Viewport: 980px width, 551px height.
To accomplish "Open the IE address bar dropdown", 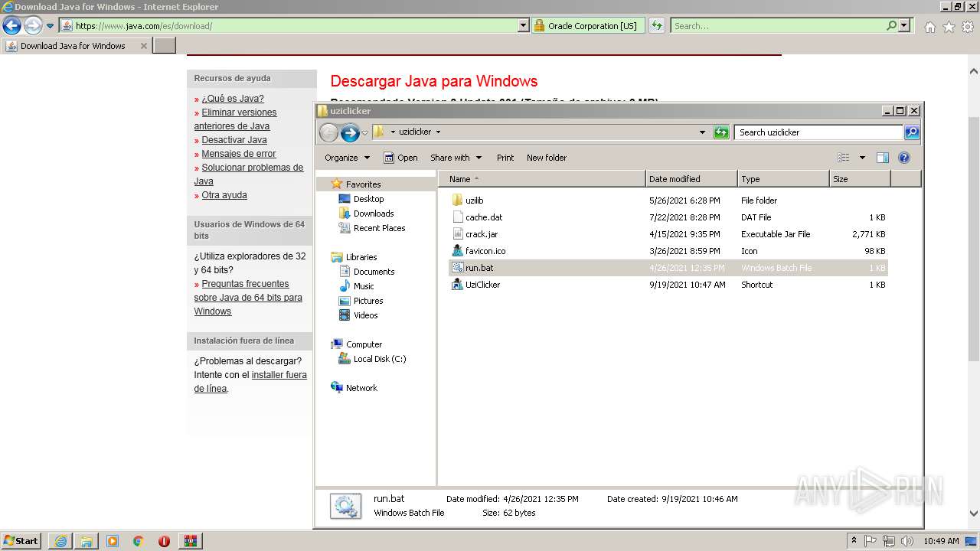I will pos(523,26).
